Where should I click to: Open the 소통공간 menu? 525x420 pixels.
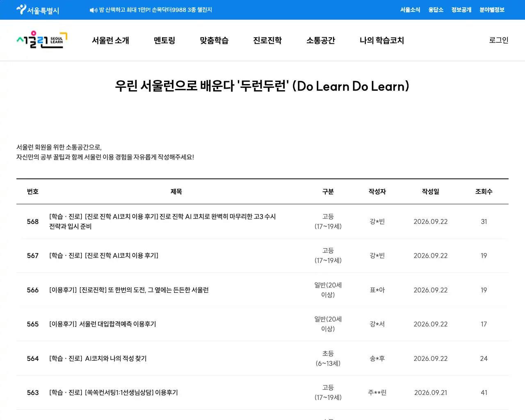point(321,40)
